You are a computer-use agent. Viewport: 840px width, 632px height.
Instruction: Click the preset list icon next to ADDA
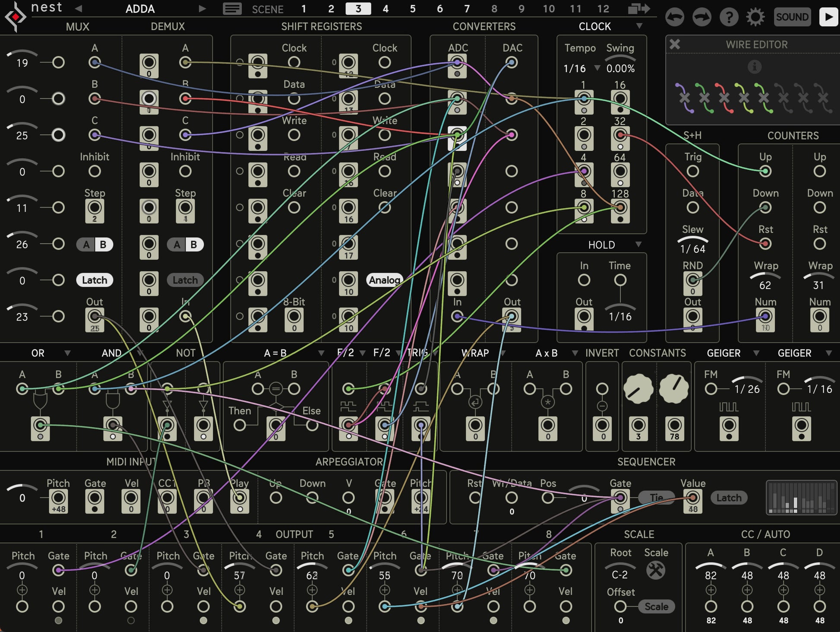233,9
